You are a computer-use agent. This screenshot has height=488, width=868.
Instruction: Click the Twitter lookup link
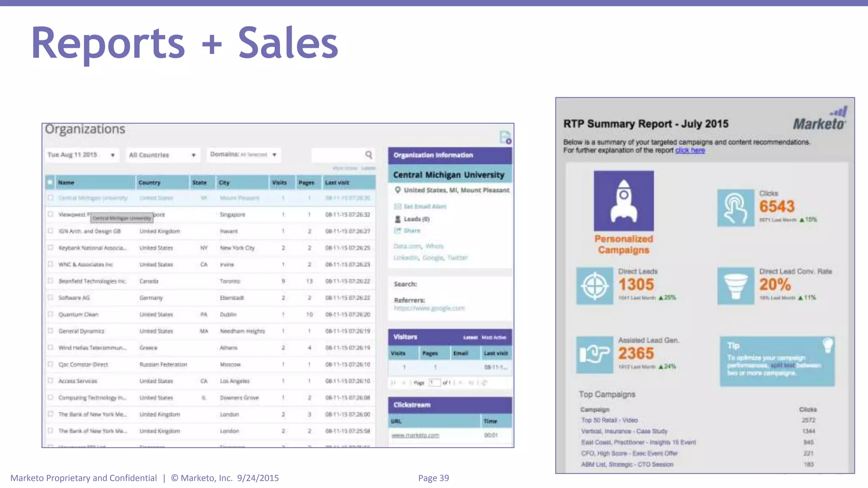(x=457, y=258)
